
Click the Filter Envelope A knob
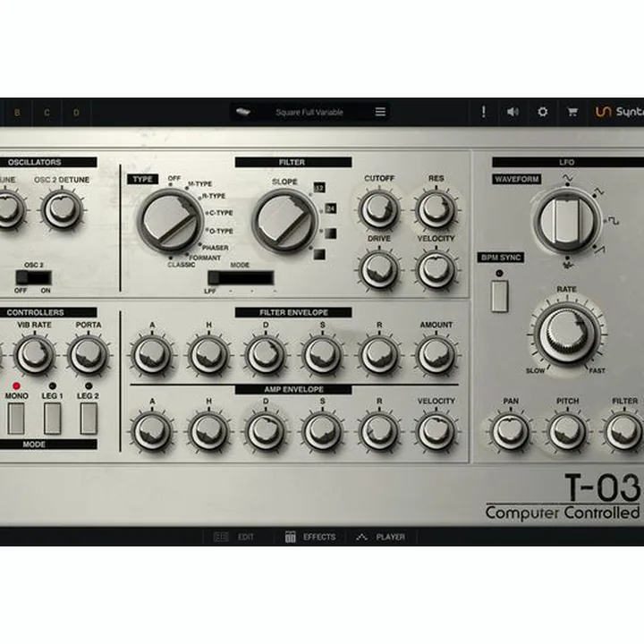tap(152, 355)
